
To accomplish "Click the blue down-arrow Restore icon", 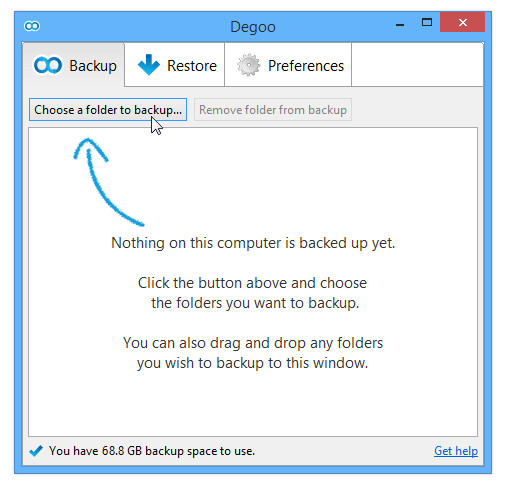I will tap(149, 65).
